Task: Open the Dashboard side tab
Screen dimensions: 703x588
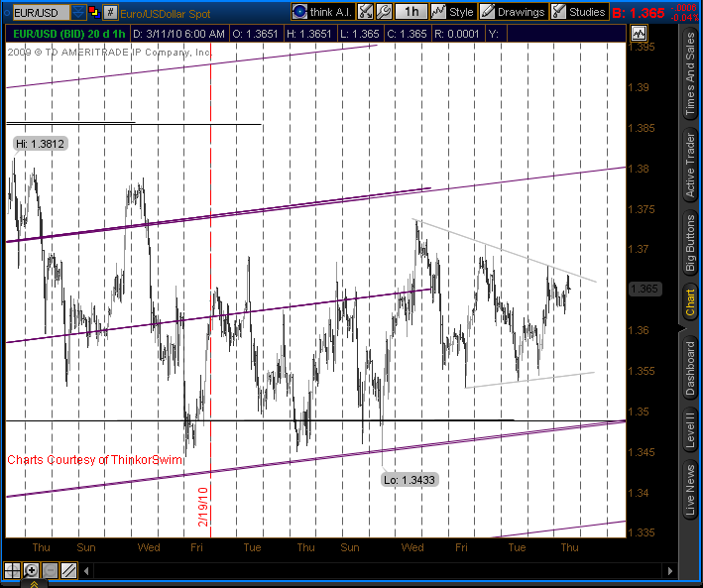Action: pos(690,368)
